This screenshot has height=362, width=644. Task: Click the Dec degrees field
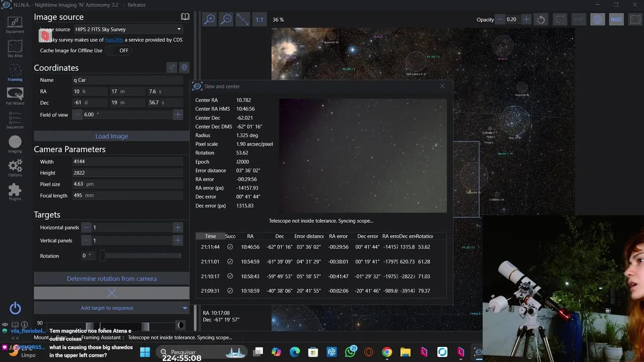(x=90, y=103)
